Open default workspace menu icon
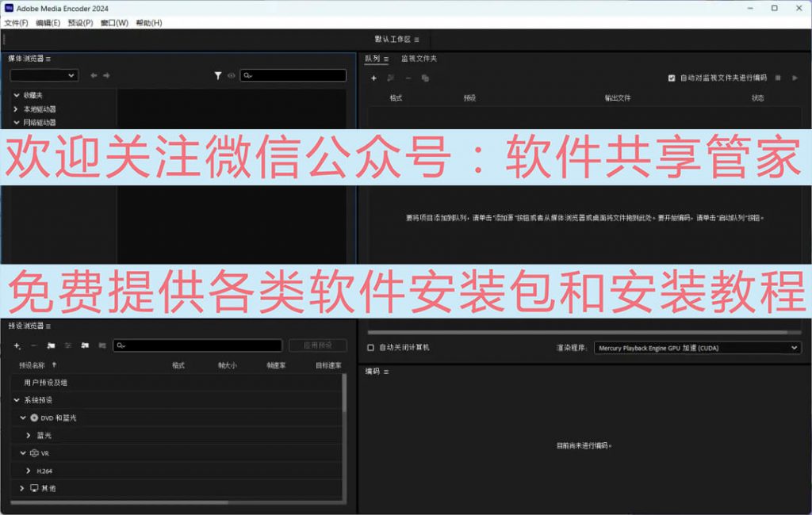 (x=417, y=40)
